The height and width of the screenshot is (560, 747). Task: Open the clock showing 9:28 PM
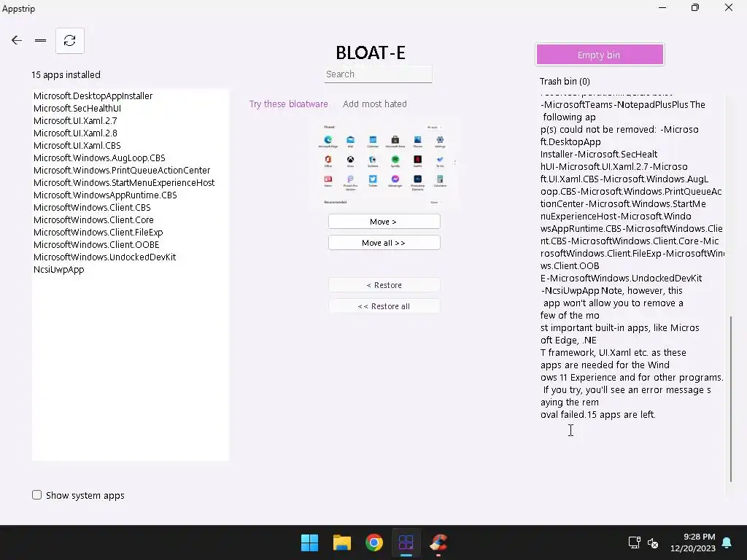[x=693, y=542]
